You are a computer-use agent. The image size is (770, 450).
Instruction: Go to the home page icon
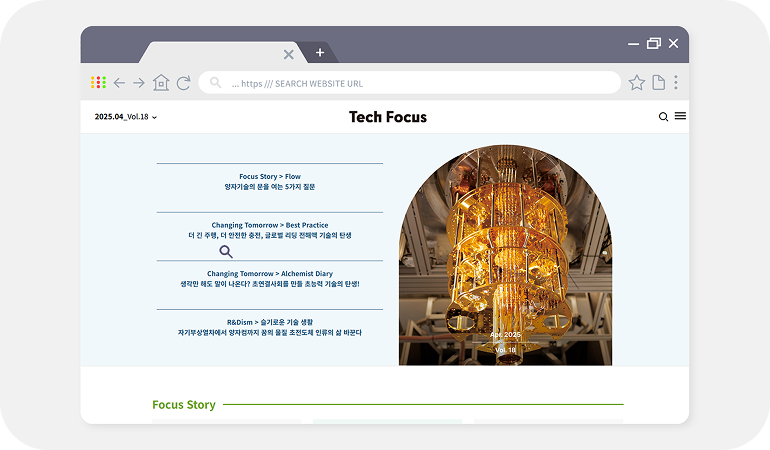pyautogui.click(x=161, y=83)
